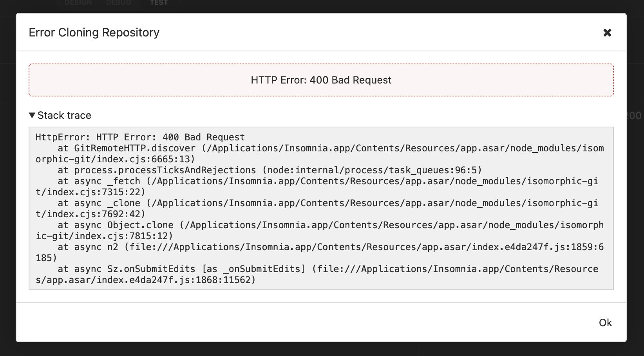
Task: Click the Stack trace label
Action: pyautogui.click(x=64, y=115)
